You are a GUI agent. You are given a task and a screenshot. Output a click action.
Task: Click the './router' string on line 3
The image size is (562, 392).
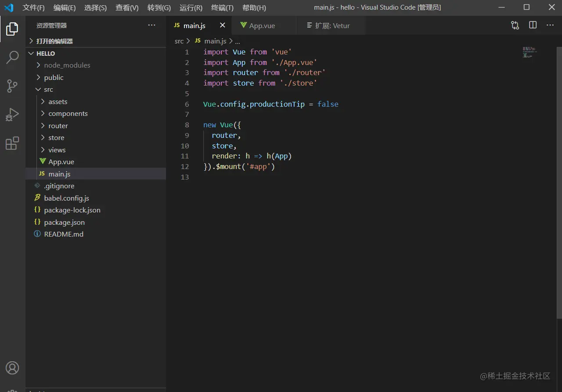pyautogui.click(x=305, y=72)
